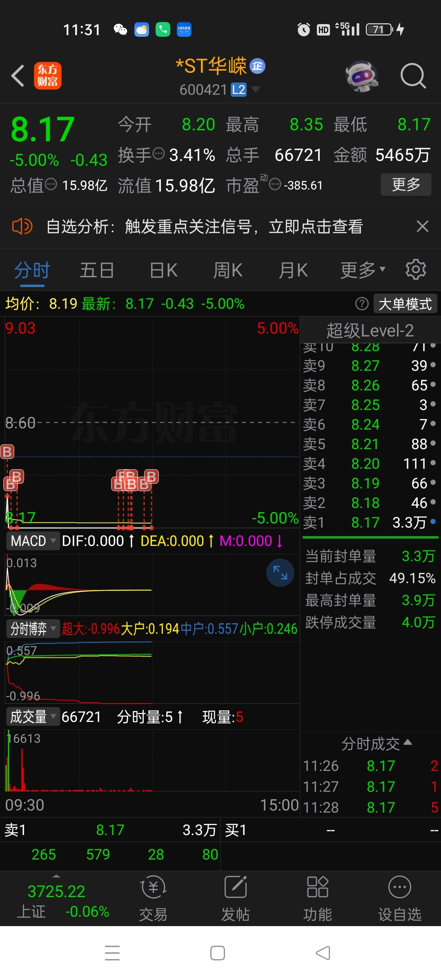Expand chart with fullscreen arrows icon
The height and width of the screenshot is (980, 441).
pyautogui.click(x=280, y=573)
